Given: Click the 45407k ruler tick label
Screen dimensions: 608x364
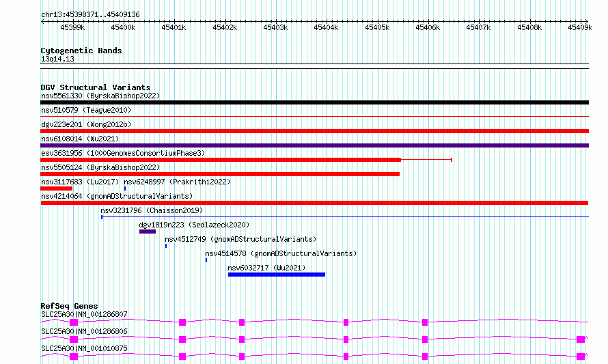Looking at the screenshot, I should click(478, 27).
